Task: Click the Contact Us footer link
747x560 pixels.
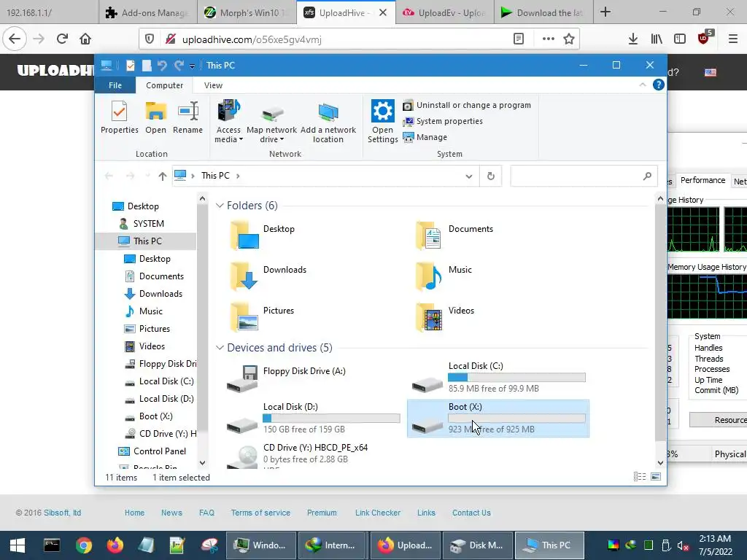Action: (x=471, y=513)
